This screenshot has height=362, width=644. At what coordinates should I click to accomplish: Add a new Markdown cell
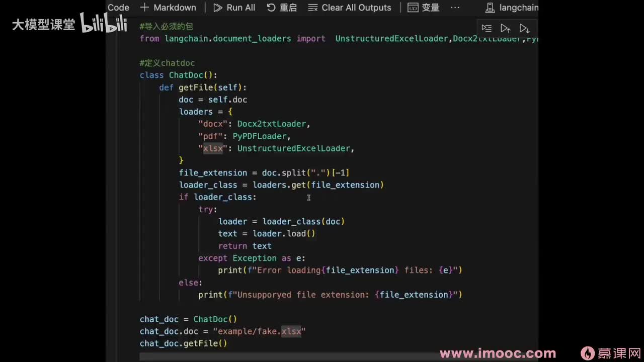(x=169, y=8)
